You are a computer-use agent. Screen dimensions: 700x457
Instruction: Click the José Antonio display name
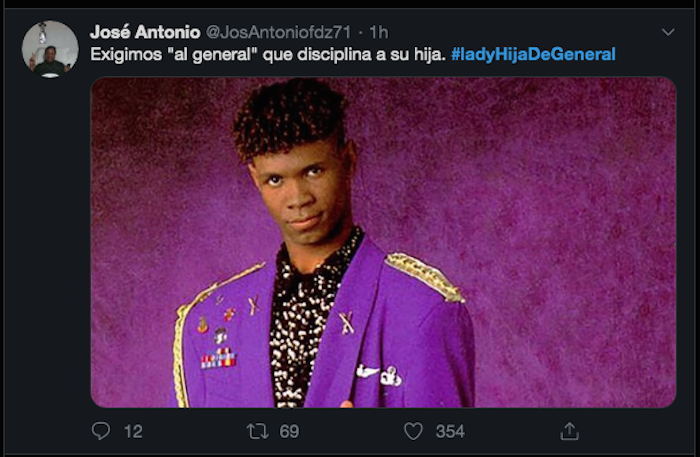(x=145, y=31)
